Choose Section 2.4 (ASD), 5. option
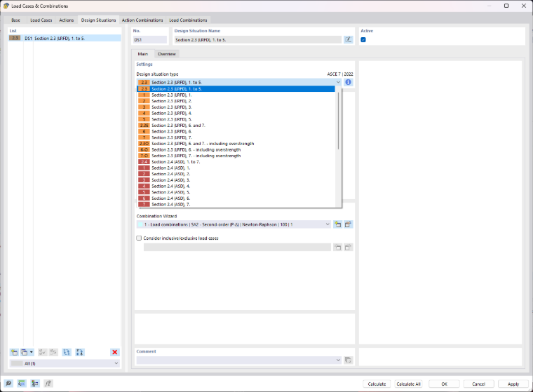Viewport: 533px width, 392px height. tap(236, 192)
